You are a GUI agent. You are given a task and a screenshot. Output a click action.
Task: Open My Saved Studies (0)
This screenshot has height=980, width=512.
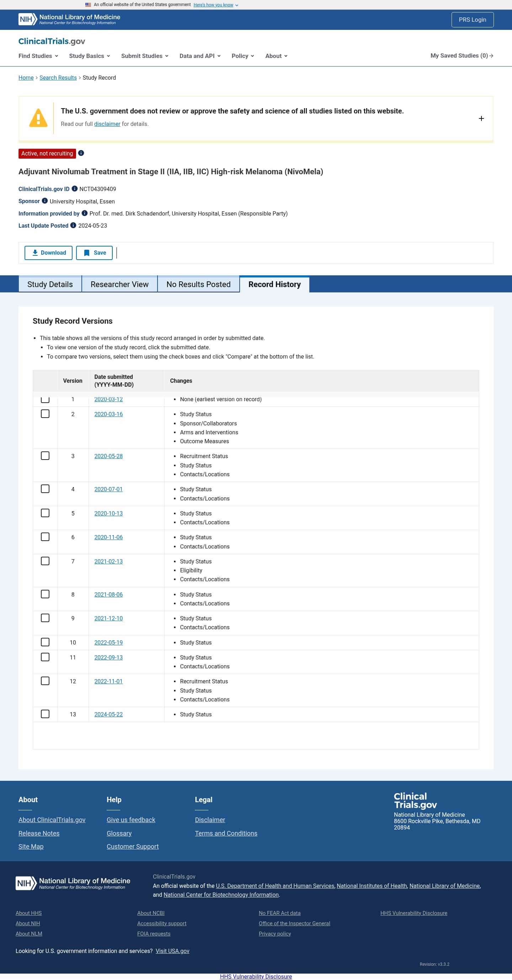(x=462, y=55)
